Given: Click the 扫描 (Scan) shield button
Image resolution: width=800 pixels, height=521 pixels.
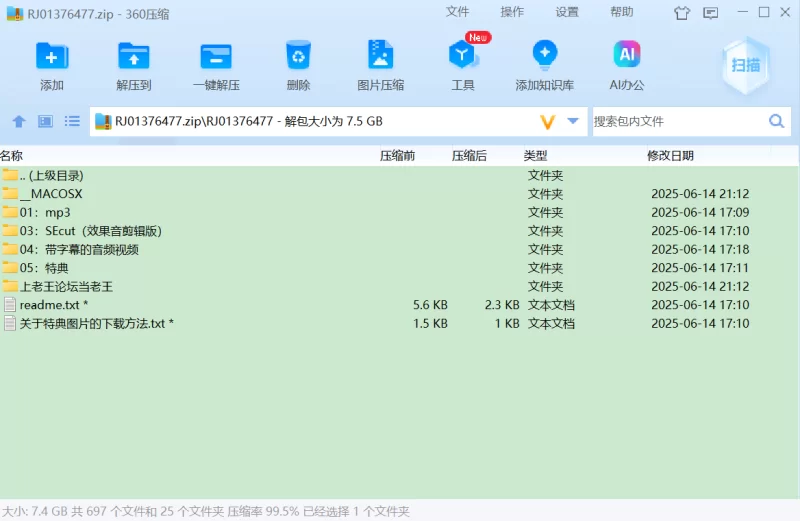Looking at the screenshot, I should pos(745,65).
